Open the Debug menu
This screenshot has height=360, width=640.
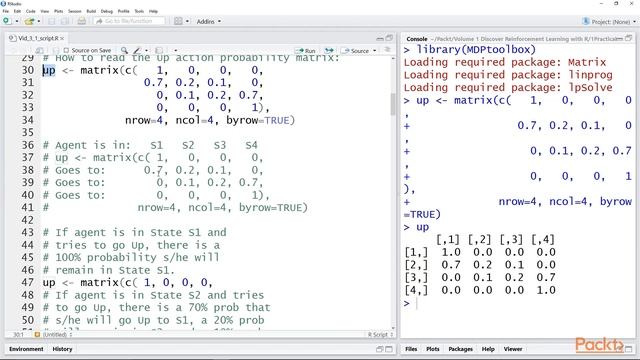[x=107, y=11]
